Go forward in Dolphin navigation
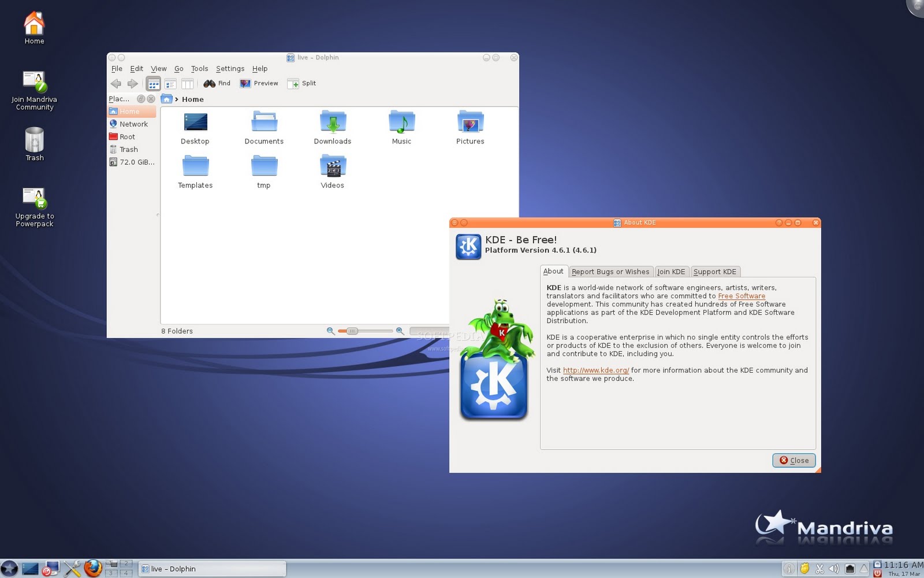The image size is (924, 578). 132,84
